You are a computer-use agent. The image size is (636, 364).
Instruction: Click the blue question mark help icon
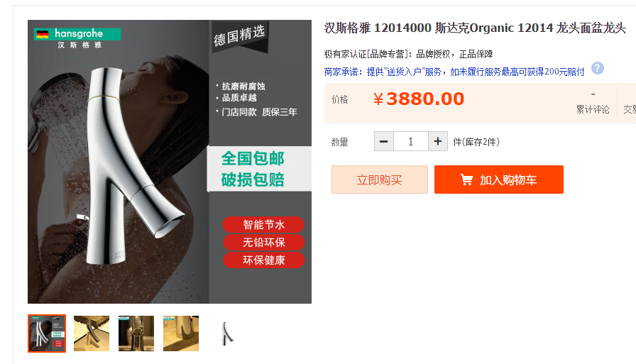[x=597, y=69]
